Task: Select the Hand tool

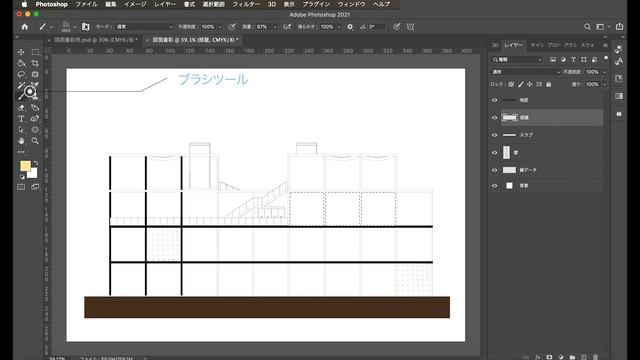Action: point(21,141)
